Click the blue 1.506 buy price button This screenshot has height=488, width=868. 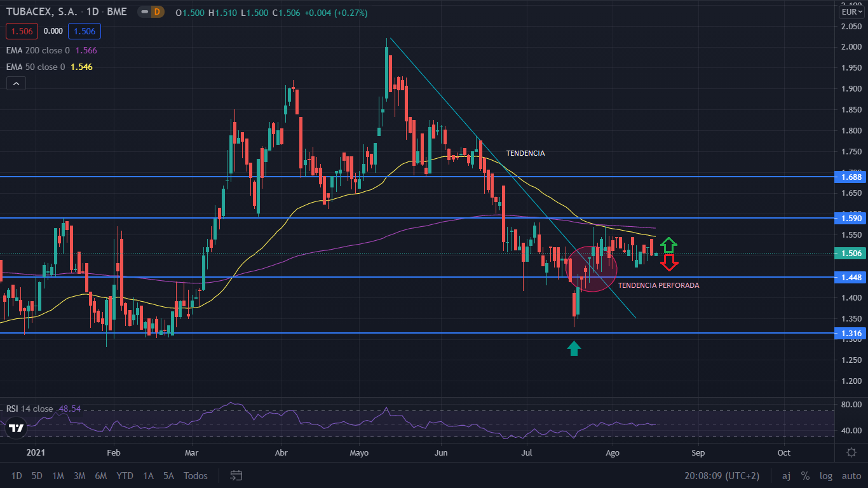(85, 31)
